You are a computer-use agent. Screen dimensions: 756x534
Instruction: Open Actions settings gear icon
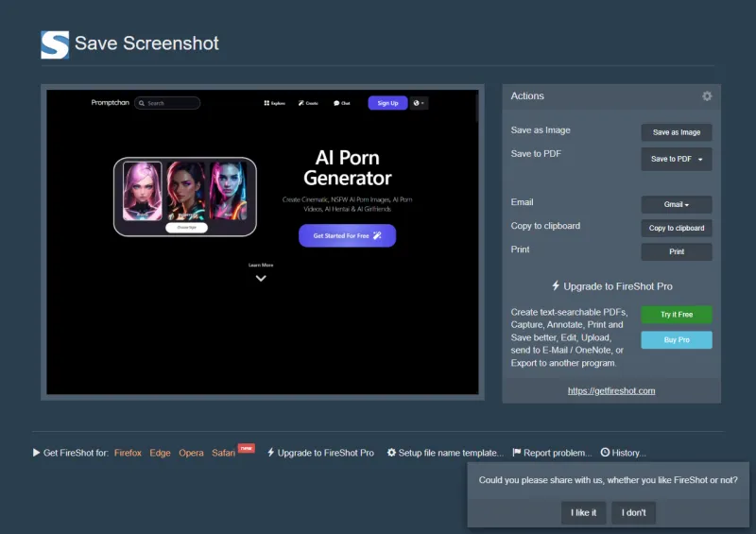(x=706, y=96)
